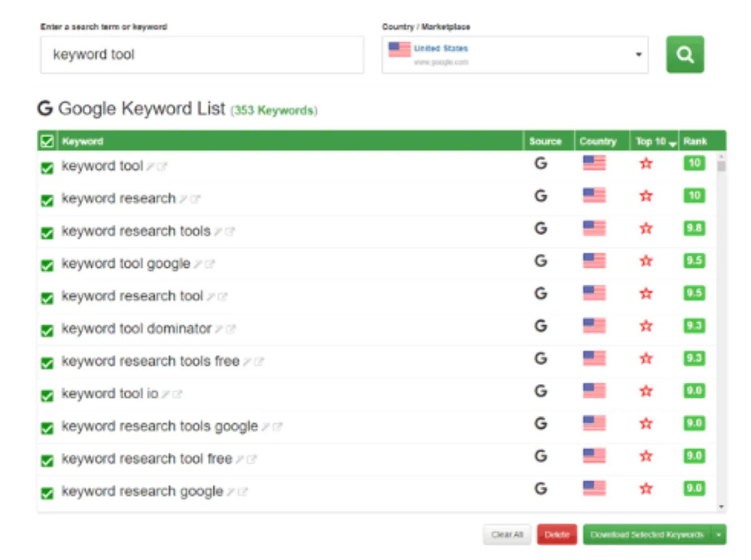This screenshot has height=560, width=751.
Task: Click the star for 'keyword tool io' row
Action: point(646,392)
